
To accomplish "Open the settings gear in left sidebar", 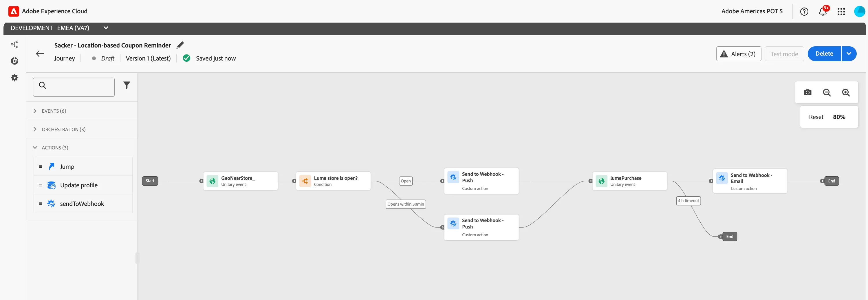I will click(x=14, y=78).
